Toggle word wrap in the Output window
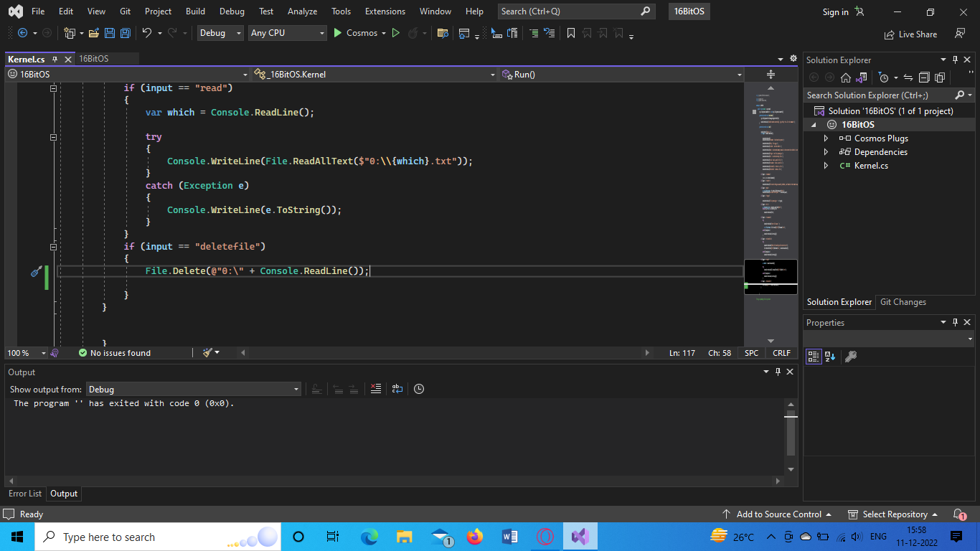 397,389
